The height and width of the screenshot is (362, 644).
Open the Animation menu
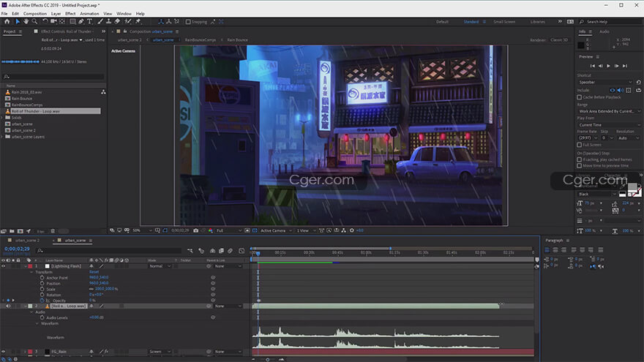tap(89, 14)
